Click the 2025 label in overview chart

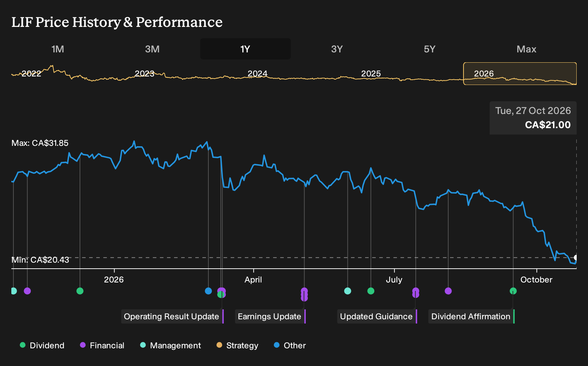[371, 74]
